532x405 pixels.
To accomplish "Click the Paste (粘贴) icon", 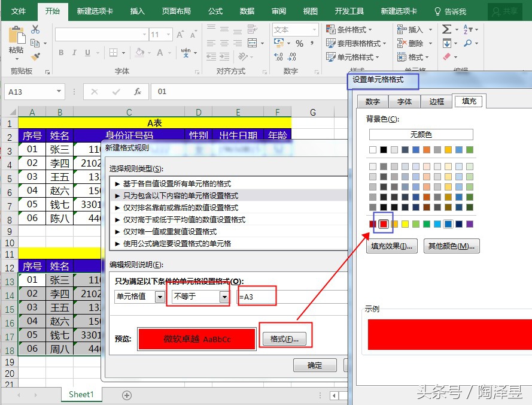I will coord(16,34).
